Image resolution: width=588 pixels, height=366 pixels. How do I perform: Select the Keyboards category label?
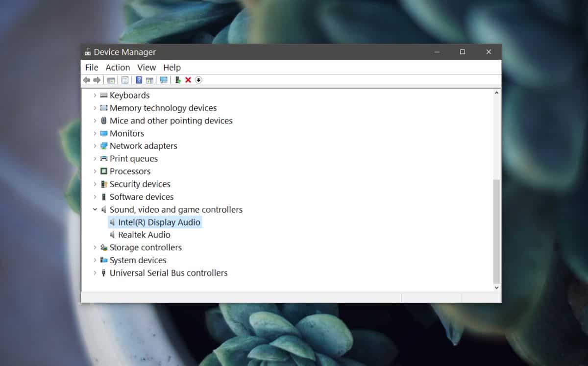point(130,95)
